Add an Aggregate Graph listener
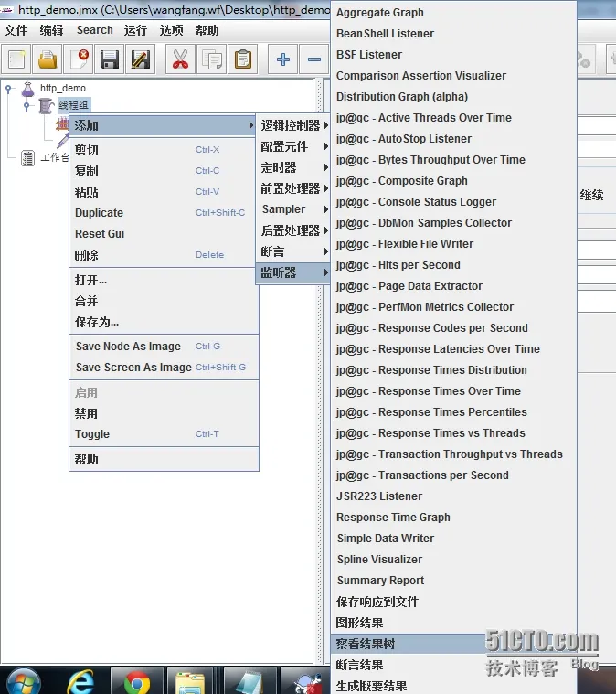The height and width of the screenshot is (694, 616). click(453, 13)
